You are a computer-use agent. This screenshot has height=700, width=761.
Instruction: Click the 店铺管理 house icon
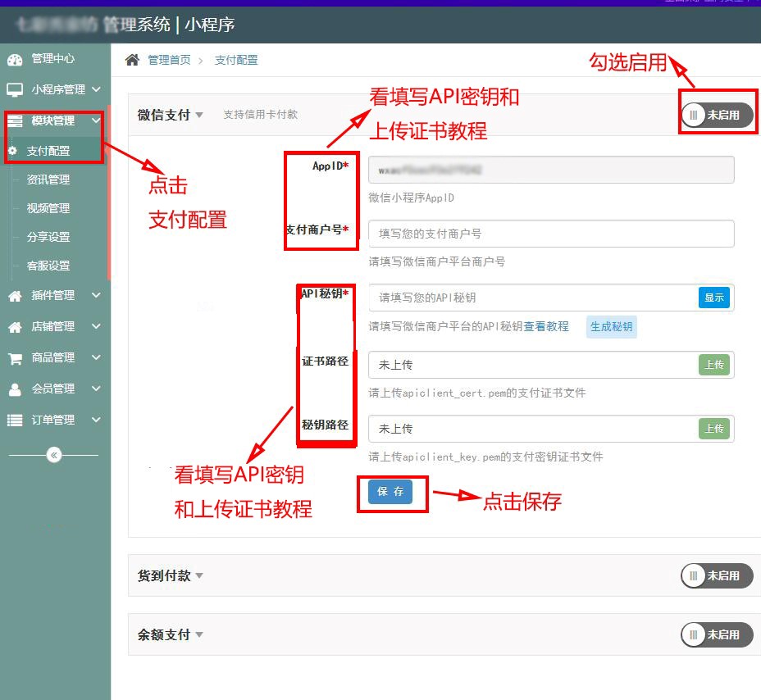(15, 327)
